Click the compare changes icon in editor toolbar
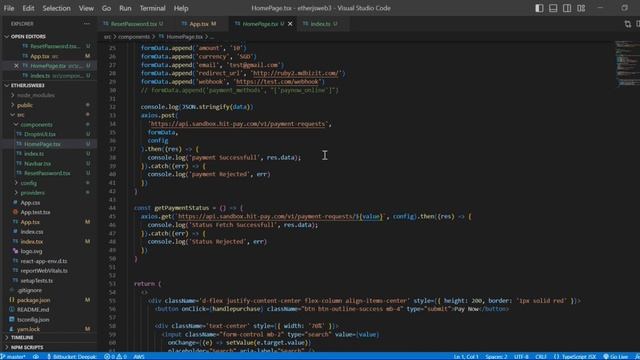640x360 pixels. point(627,24)
